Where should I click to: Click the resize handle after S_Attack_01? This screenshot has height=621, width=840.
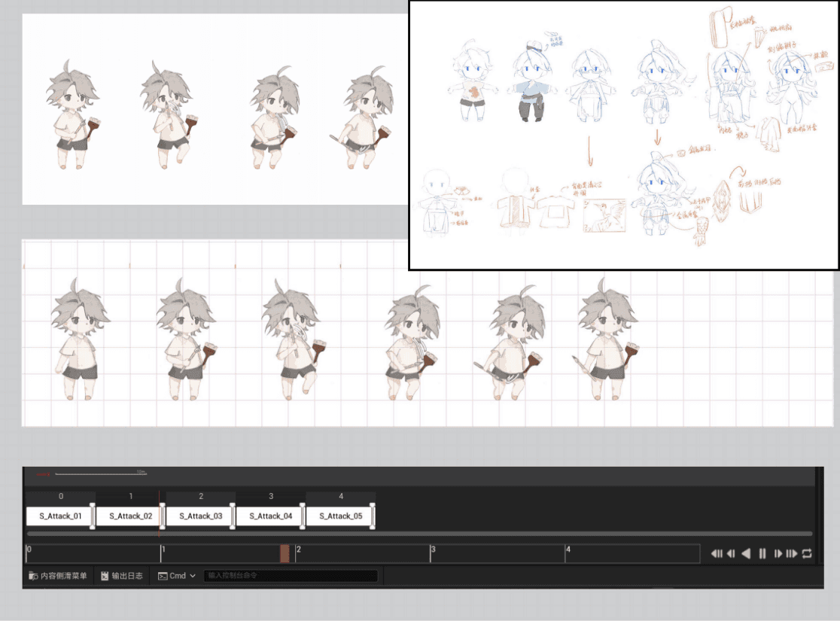tap(93, 516)
